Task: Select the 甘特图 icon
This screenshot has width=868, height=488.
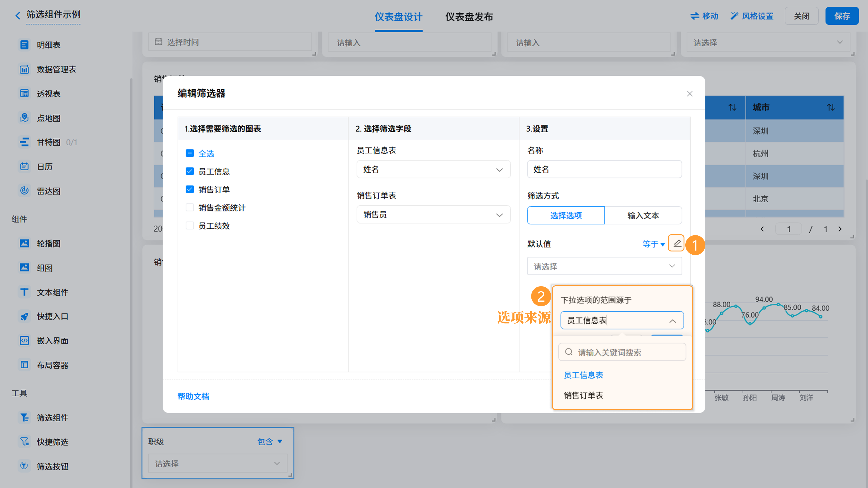Action: tap(24, 142)
